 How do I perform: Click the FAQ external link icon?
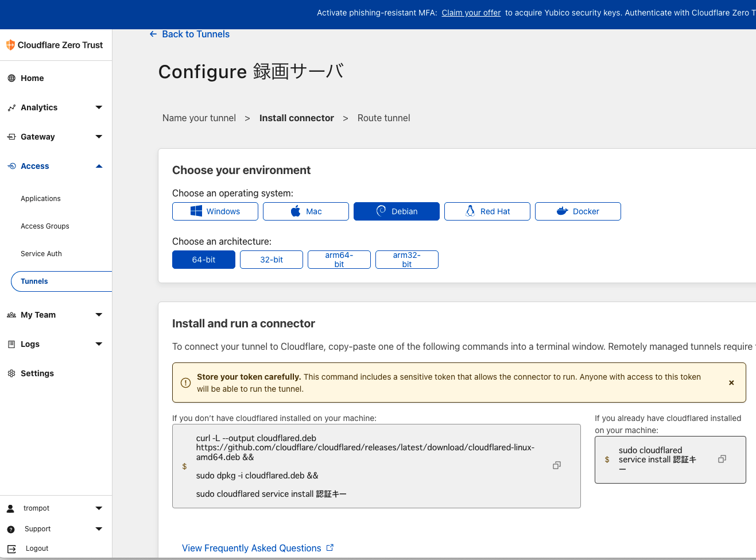(329, 547)
